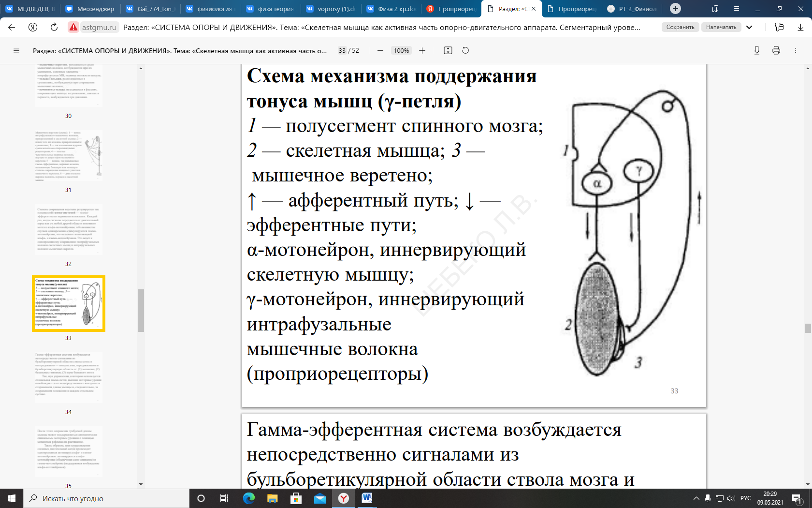This screenshot has width=812, height=508.
Task: Open the browser tab groups icon
Action: (x=715, y=8)
